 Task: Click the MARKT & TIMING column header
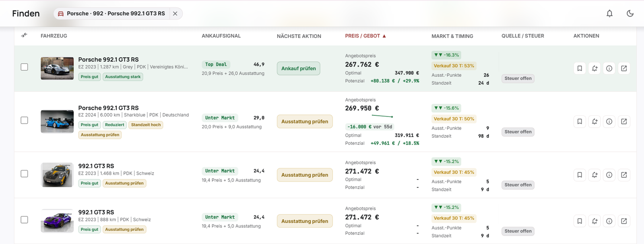[452, 36]
